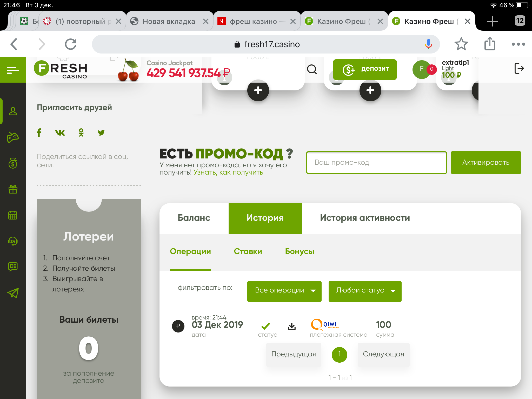The image size is (532, 399).
Task: Open the 24 support headset icon
Action: click(x=13, y=241)
